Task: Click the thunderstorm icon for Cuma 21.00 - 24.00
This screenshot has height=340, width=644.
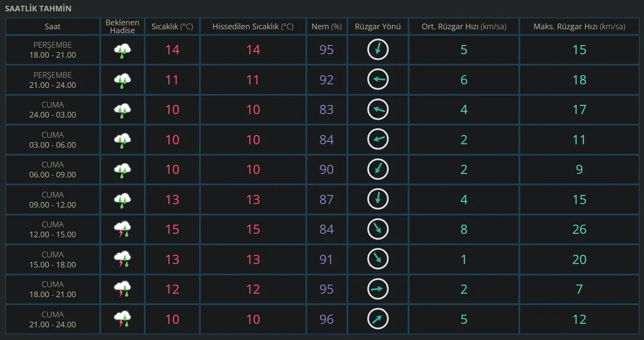Action: [x=122, y=320]
